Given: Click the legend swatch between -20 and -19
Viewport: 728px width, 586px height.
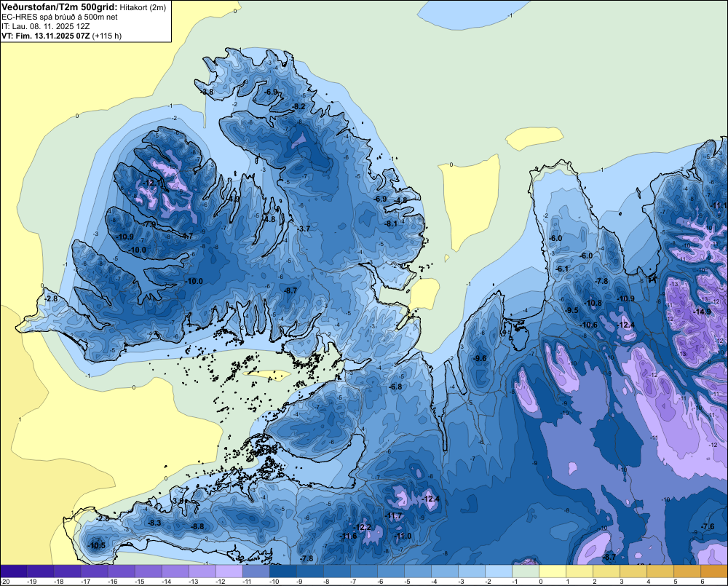Looking at the screenshot, I should (x=13, y=571).
